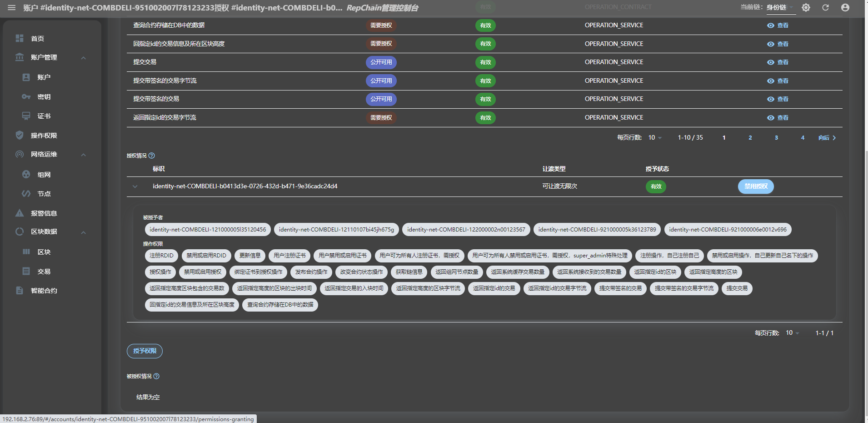Click the 禁用授权 button
The width and height of the screenshot is (868, 423).
point(756,186)
